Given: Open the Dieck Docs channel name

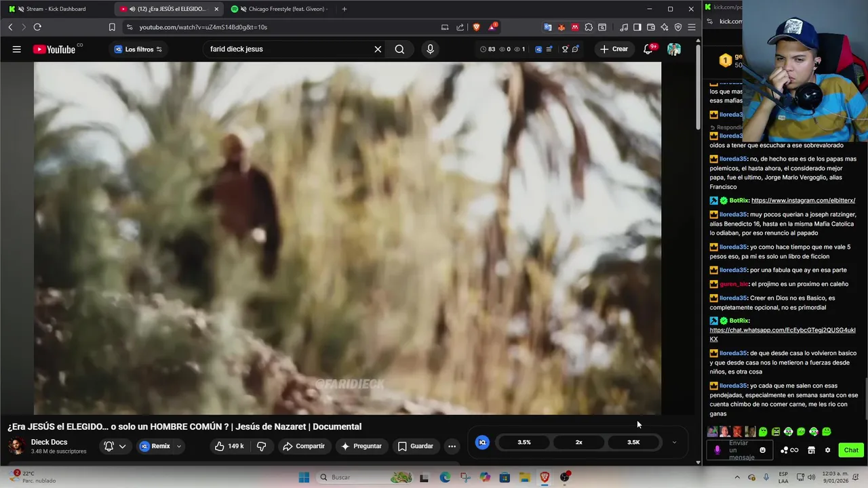Looking at the screenshot, I should tap(49, 442).
